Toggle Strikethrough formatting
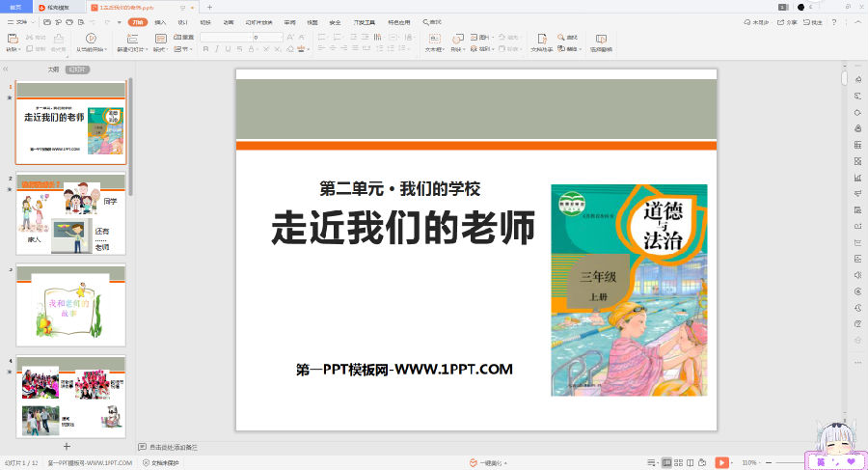This screenshot has height=470, width=868. pos(239,49)
